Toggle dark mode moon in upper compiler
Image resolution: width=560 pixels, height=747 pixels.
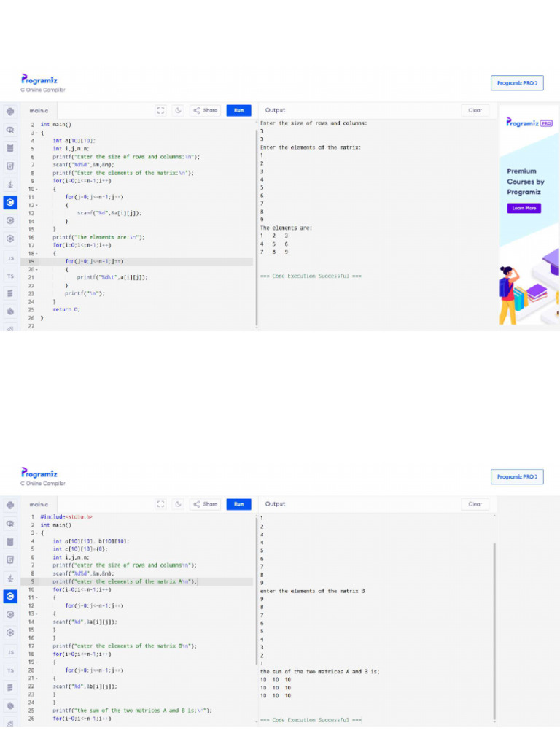pyautogui.click(x=178, y=110)
